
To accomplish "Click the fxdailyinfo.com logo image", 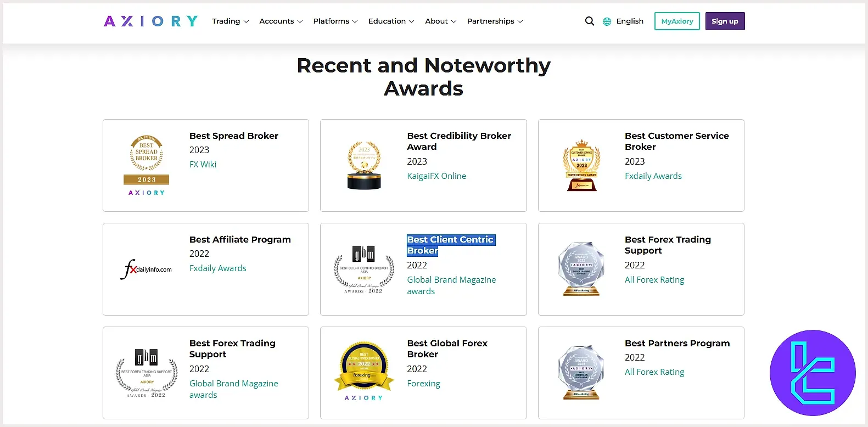I will [x=146, y=269].
